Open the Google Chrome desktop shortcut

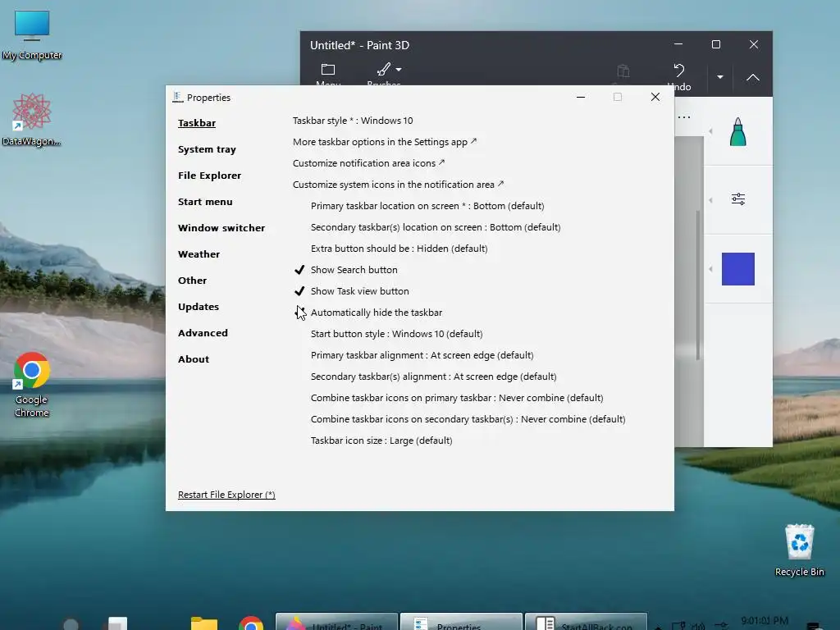point(32,384)
